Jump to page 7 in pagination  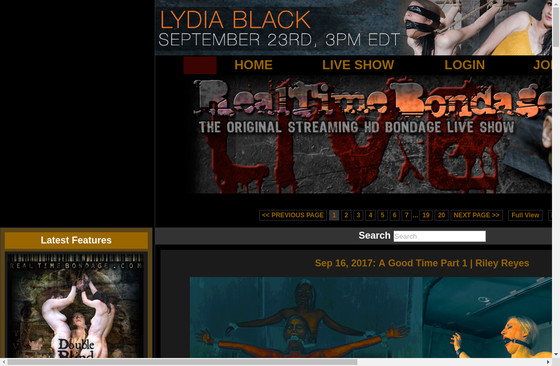406,215
